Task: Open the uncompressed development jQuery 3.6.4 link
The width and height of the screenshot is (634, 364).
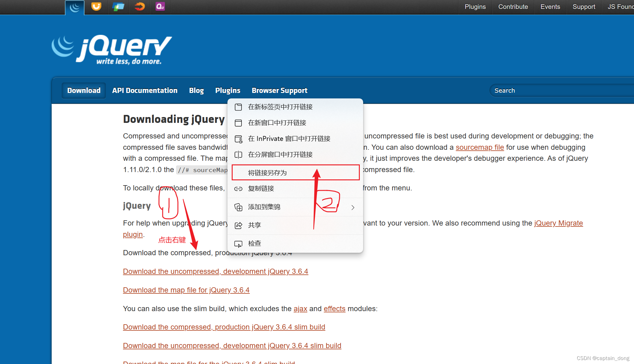Action: pos(215,271)
